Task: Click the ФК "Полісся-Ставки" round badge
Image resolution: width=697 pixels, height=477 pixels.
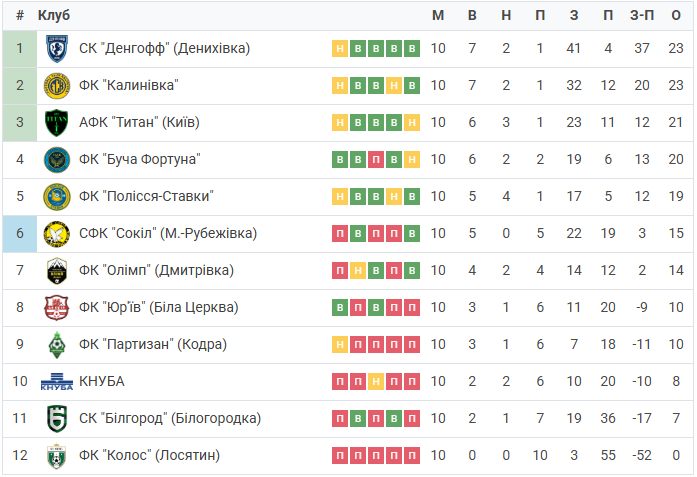Action: 56,196
